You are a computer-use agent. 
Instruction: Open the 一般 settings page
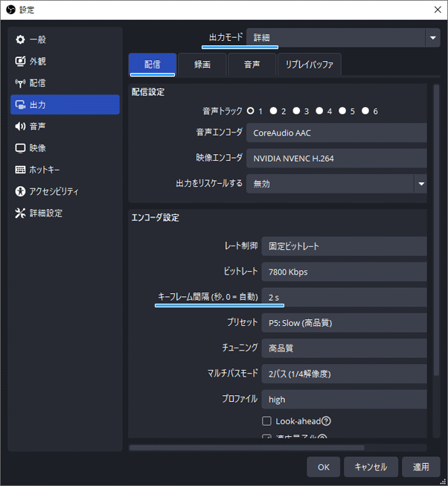coord(65,39)
